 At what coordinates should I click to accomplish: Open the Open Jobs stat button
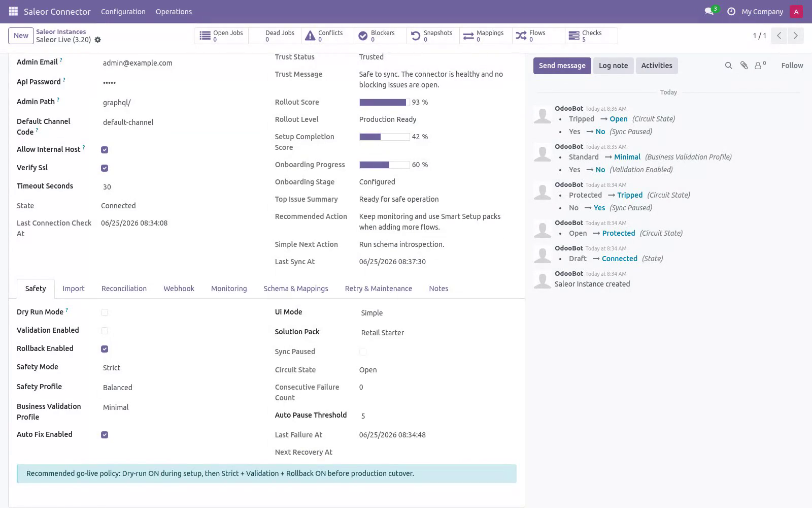coord(221,36)
